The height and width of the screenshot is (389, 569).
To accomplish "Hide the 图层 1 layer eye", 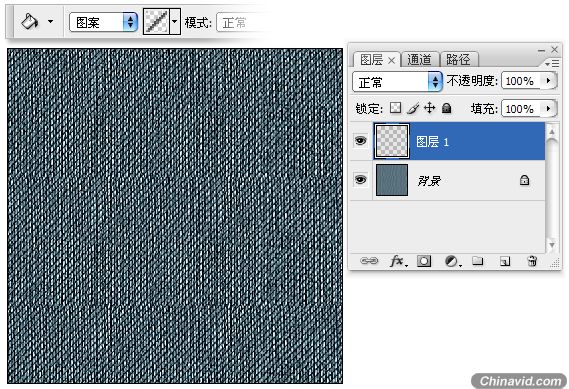I will [x=360, y=141].
